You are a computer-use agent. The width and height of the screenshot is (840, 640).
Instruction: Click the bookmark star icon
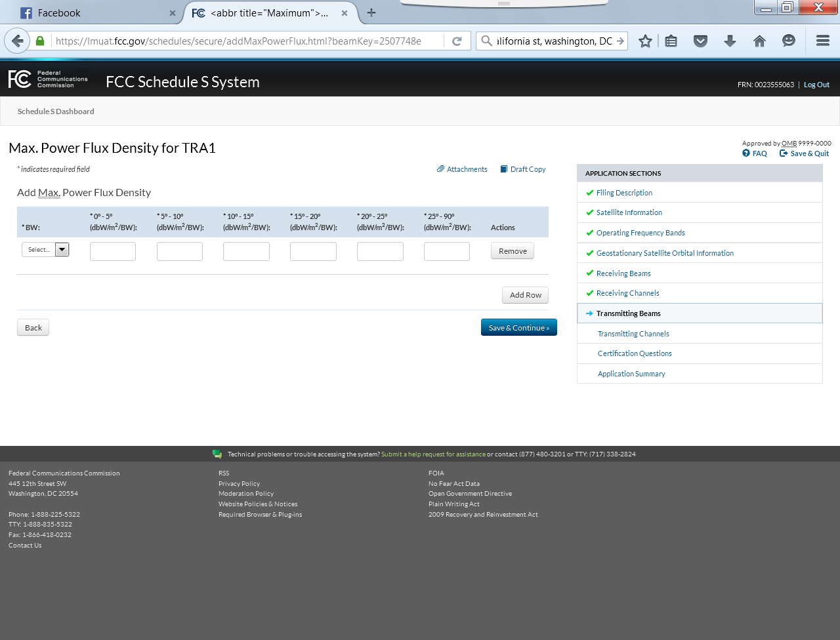pos(645,41)
